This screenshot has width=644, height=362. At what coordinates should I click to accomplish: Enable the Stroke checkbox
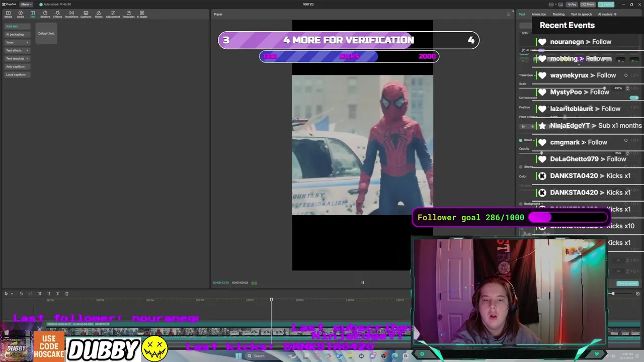click(x=521, y=166)
